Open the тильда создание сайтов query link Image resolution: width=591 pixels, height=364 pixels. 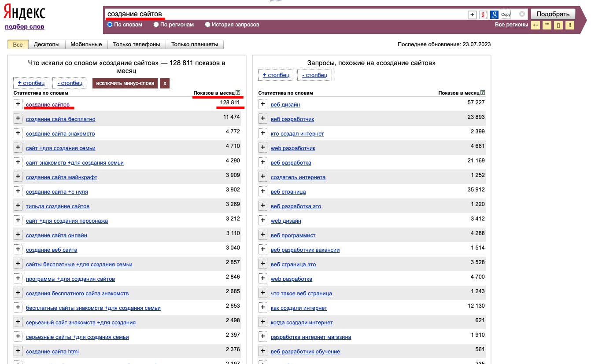pos(58,206)
